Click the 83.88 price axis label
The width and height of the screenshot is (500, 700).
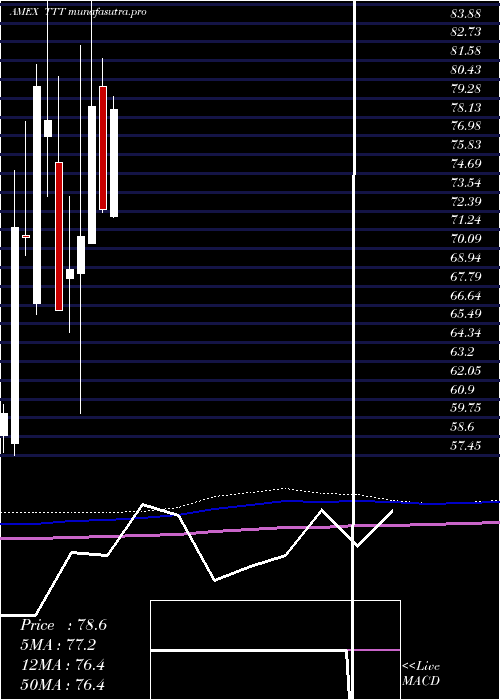click(x=466, y=13)
